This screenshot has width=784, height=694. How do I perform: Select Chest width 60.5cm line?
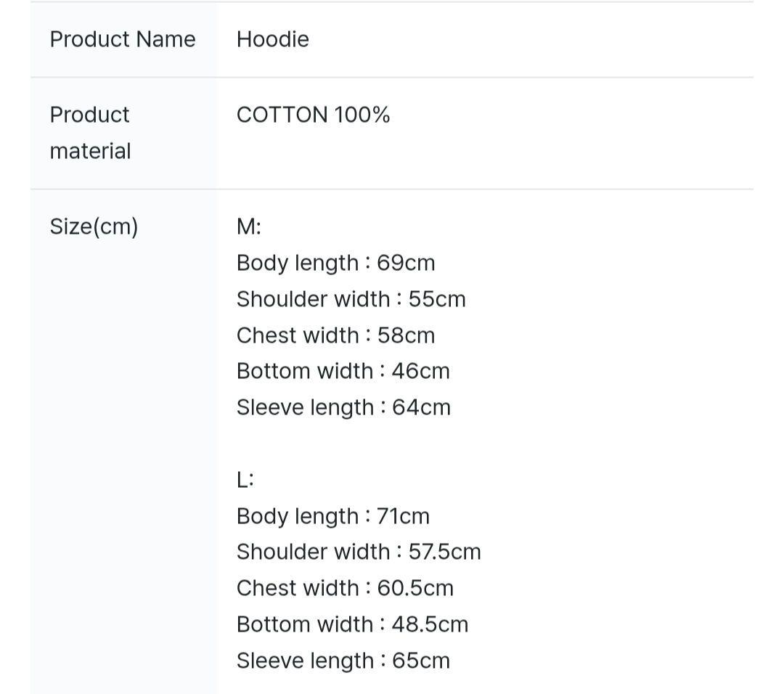coord(345,588)
